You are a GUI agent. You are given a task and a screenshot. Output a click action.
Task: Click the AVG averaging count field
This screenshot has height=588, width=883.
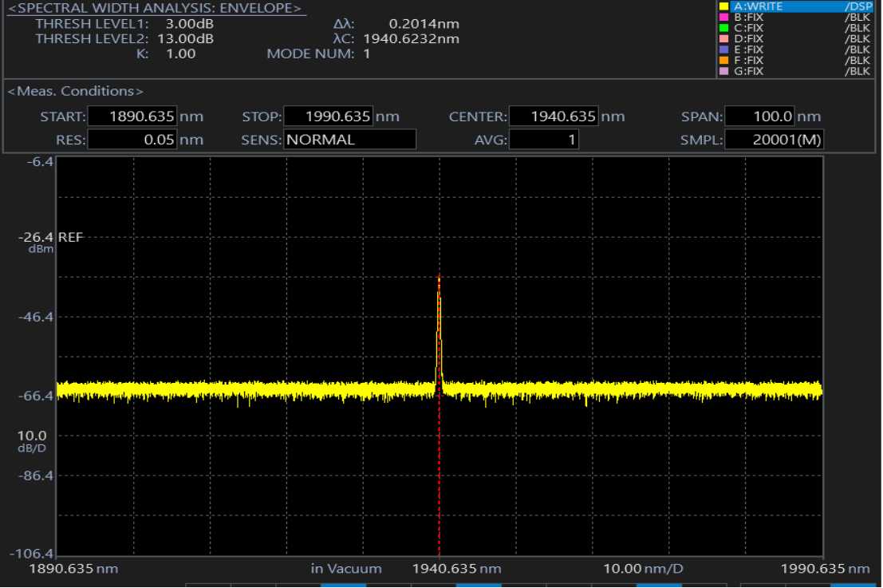tap(544, 140)
